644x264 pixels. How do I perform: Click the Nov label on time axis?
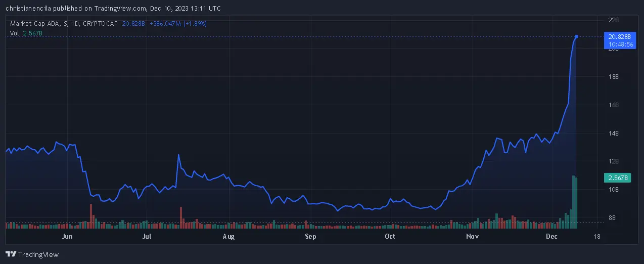(472, 236)
